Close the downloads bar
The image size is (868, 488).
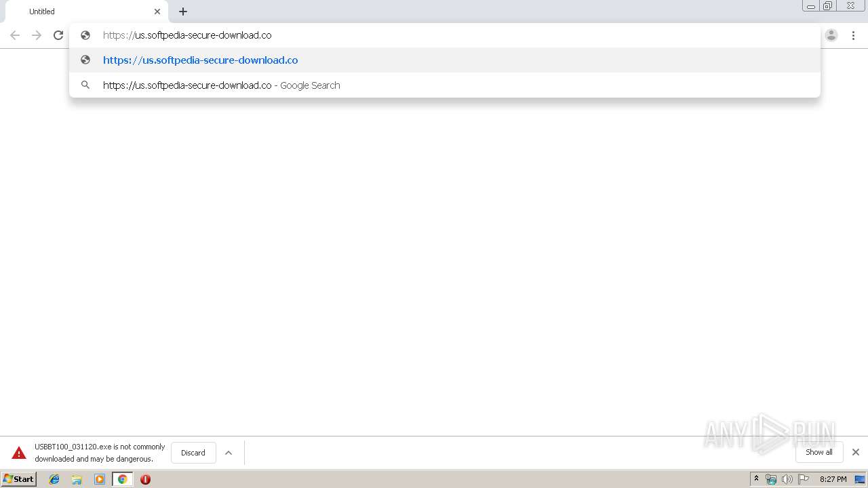coord(856,452)
